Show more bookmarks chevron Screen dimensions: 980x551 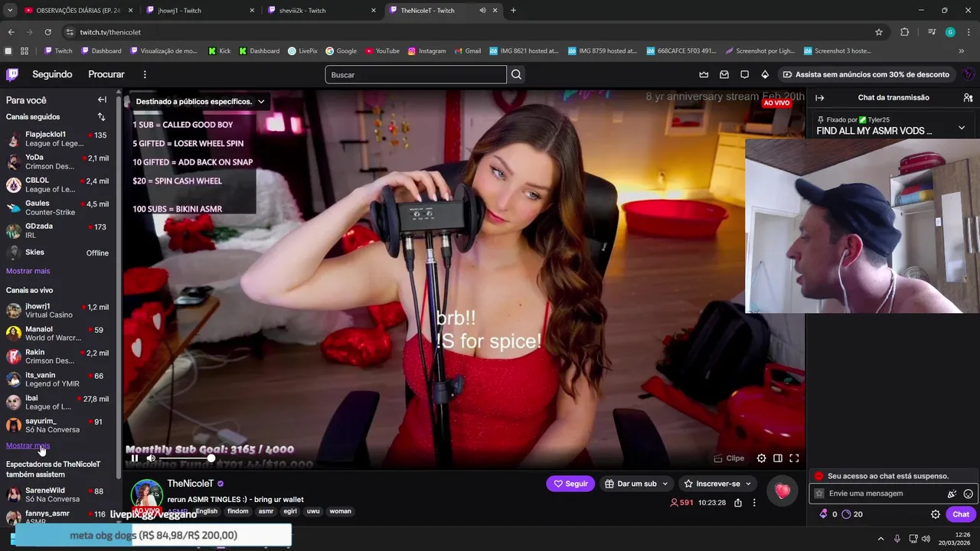pyautogui.click(x=962, y=51)
